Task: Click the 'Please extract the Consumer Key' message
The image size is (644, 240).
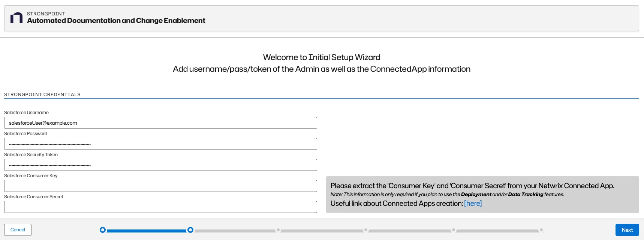Action: pos(472,186)
